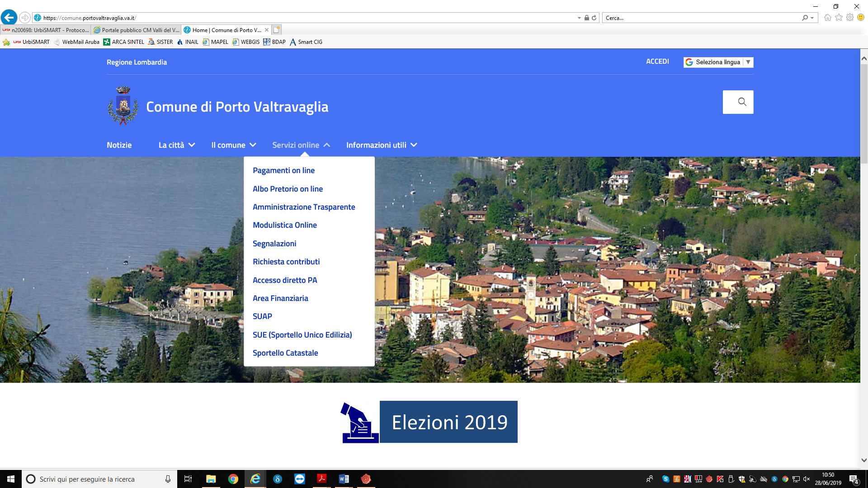This screenshot has width=868, height=488.
Task: Click the security lock icon in address bar
Action: pos(586,18)
